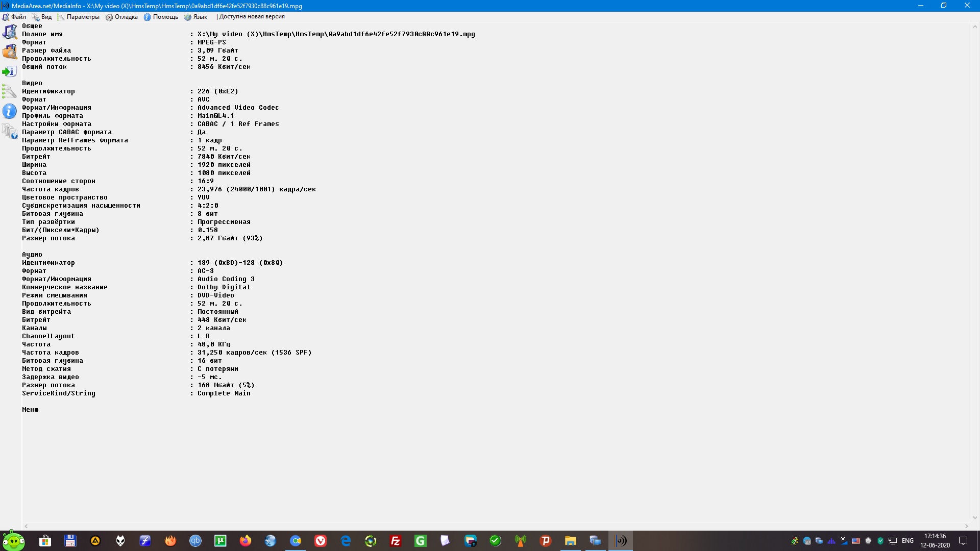This screenshot has height=551, width=980.
Task: Open File Explorer from the taskbar
Action: click(571, 541)
